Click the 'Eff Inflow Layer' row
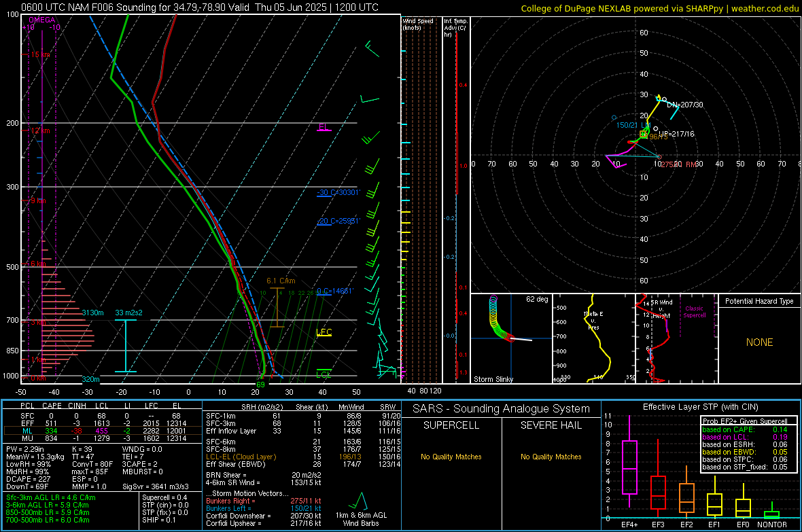Viewport: 802px width, 532px height. (303, 431)
